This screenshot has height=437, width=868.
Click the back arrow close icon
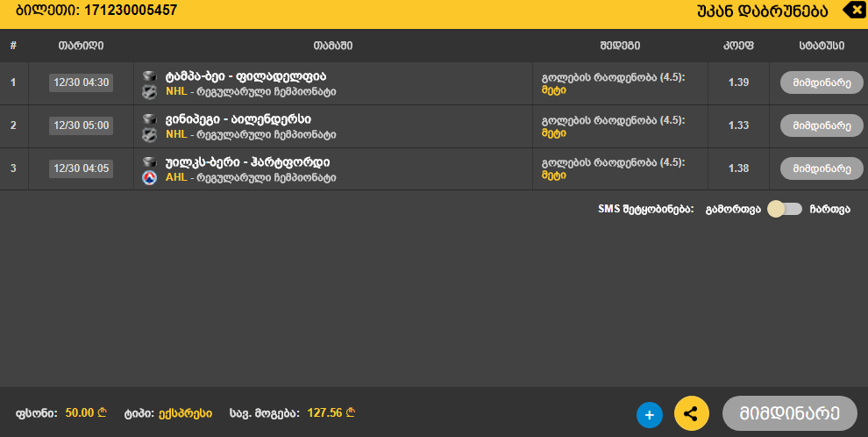tap(855, 10)
